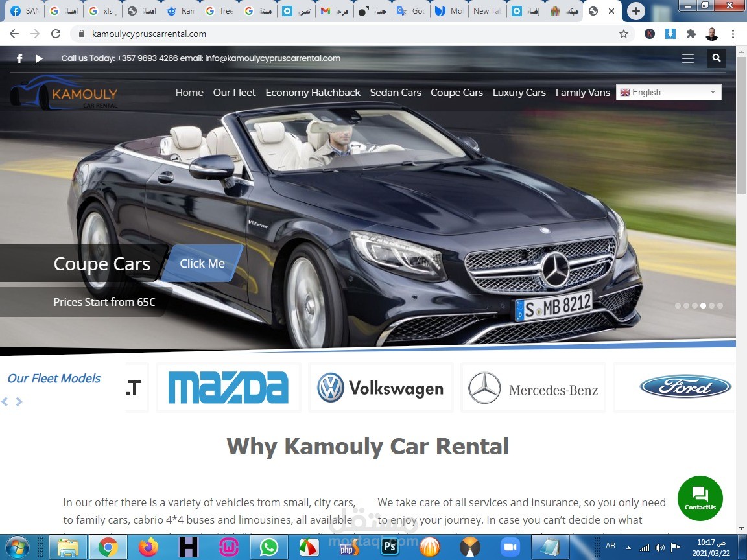This screenshot has width=747, height=560.
Task: Click the 'Why Kamouly Car Rental' heading
Action: coord(368,447)
